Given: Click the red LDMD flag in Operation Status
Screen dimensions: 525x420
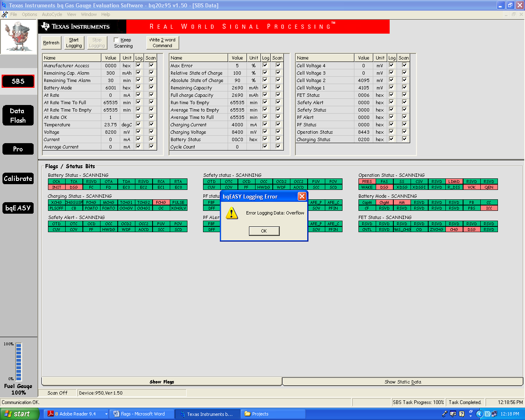Looking at the screenshot, I should click(454, 181).
